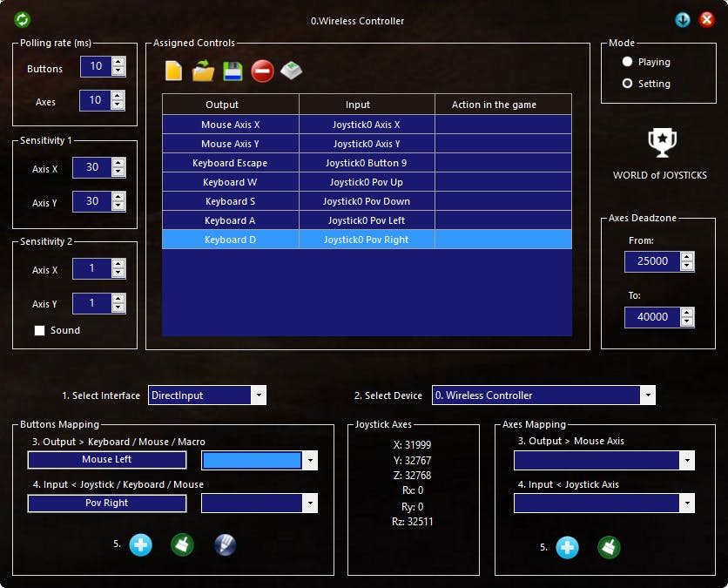Image resolution: width=728 pixels, height=588 pixels.
Task: Select the Setting mode radio button
Action: tap(627, 83)
